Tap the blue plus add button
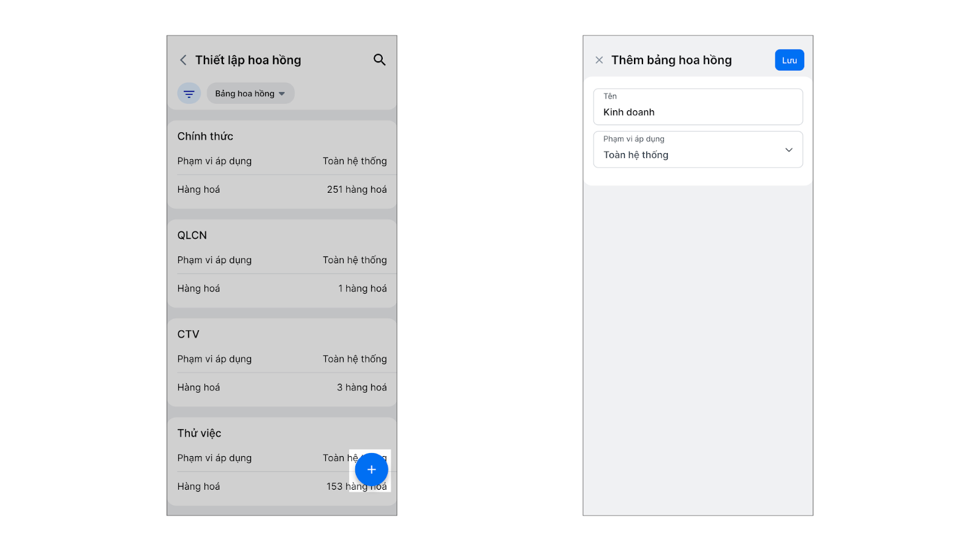Screen dimensions: 980x551 click(371, 470)
